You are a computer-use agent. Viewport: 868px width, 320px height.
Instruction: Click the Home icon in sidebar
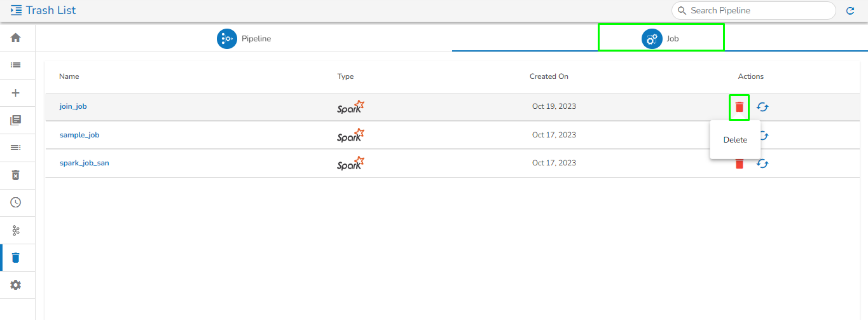tap(16, 38)
